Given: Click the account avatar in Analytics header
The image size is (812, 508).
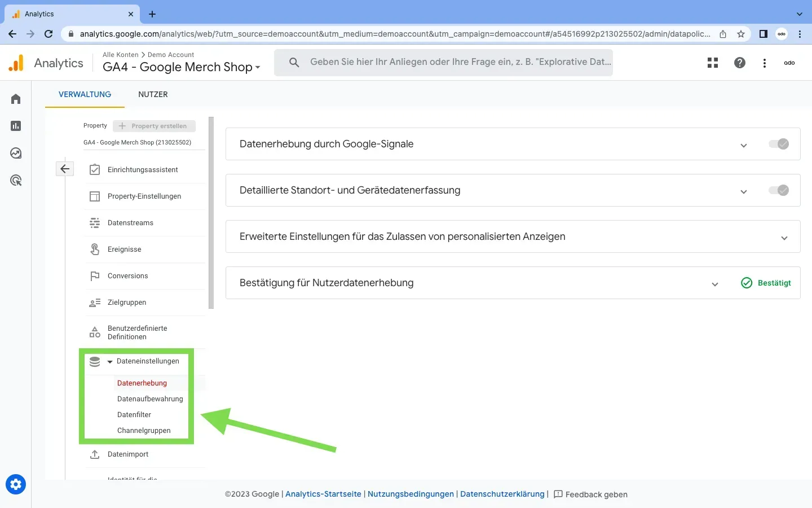Looking at the screenshot, I should [789, 63].
